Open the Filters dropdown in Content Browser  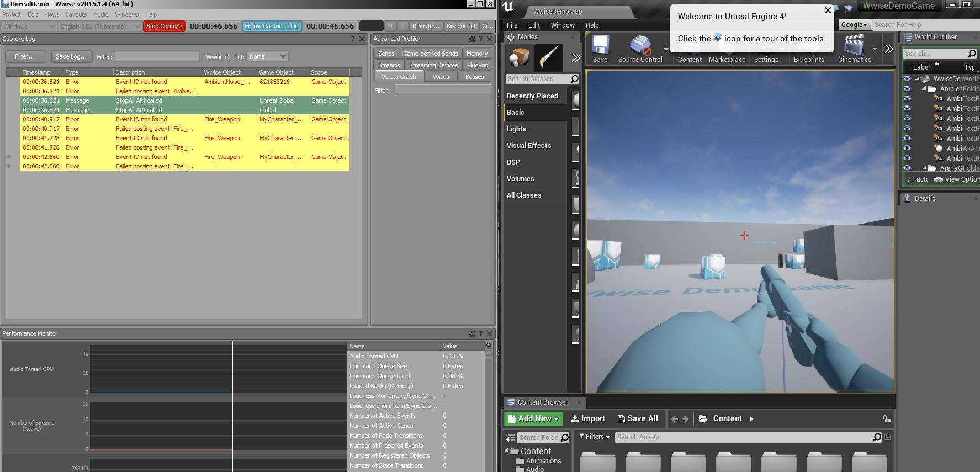click(x=594, y=437)
